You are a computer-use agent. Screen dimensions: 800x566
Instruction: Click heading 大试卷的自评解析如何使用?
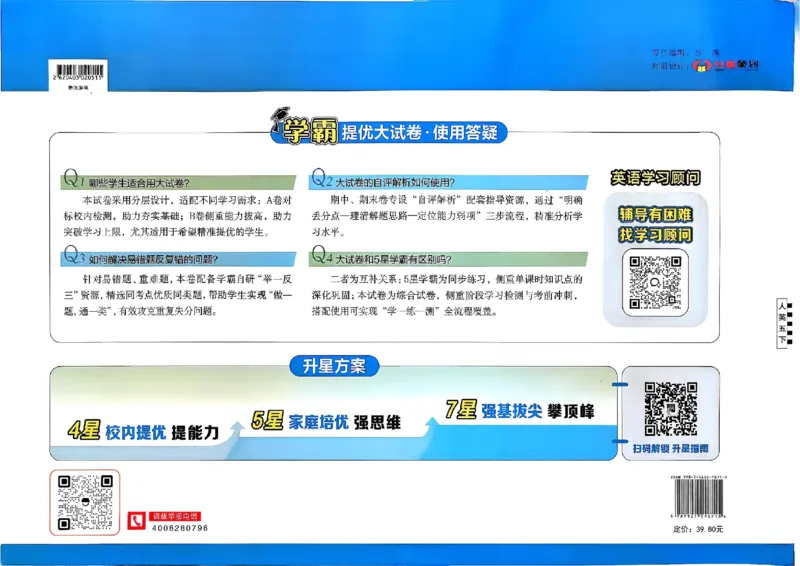(395, 182)
